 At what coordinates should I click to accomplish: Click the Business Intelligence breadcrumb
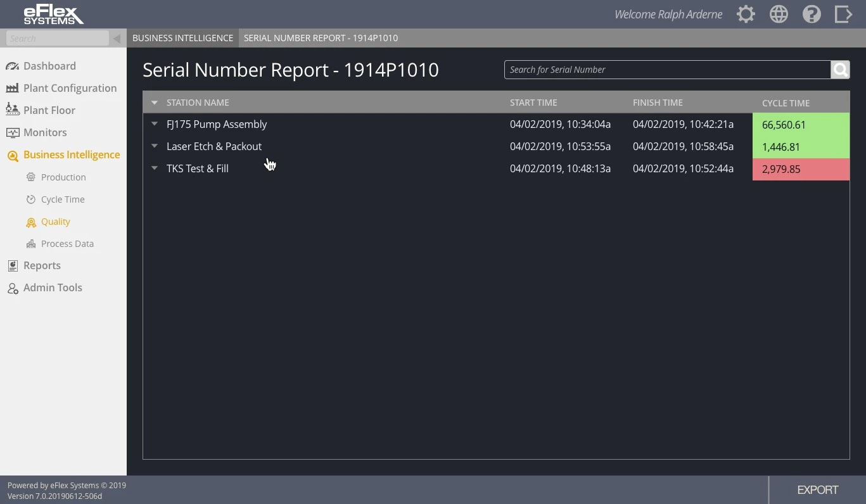pyautogui.click(x=182, y=38)
